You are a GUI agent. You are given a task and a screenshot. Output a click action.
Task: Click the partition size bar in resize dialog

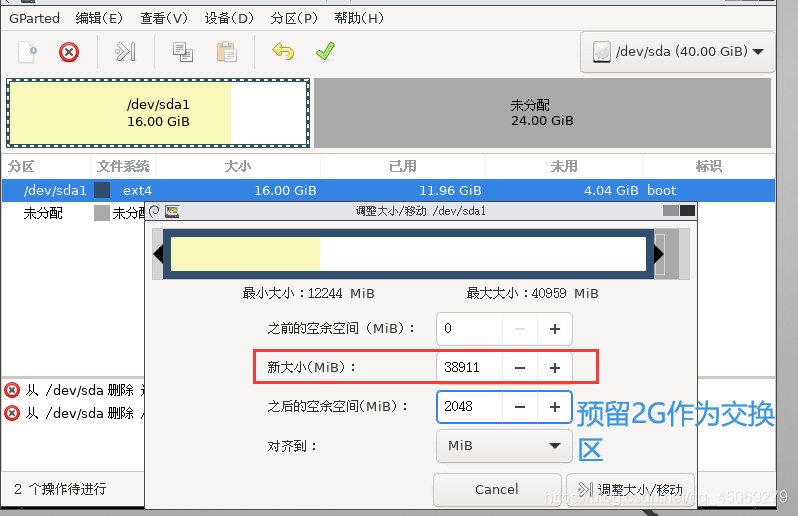[x=408, y=253]
